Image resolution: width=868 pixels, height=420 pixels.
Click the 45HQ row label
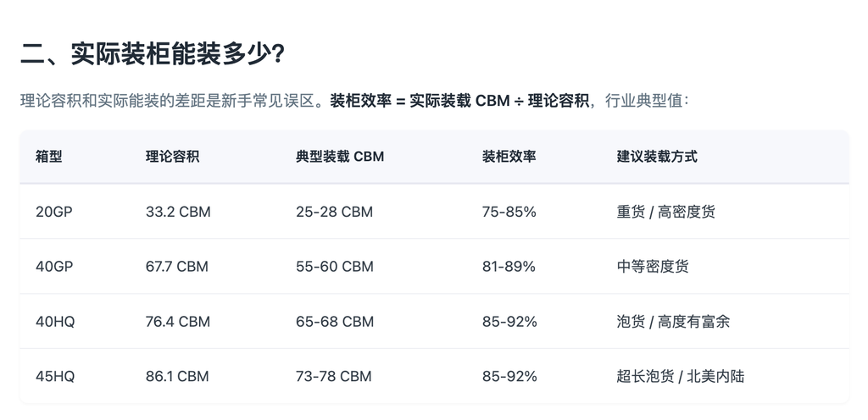point(55,376)
